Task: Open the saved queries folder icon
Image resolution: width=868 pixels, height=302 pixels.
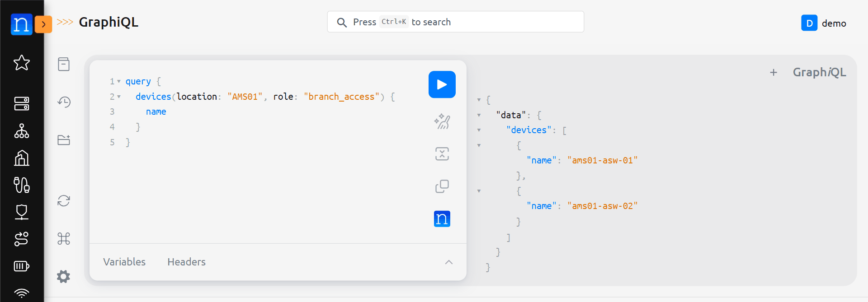Action: click(x=64, y=140)
